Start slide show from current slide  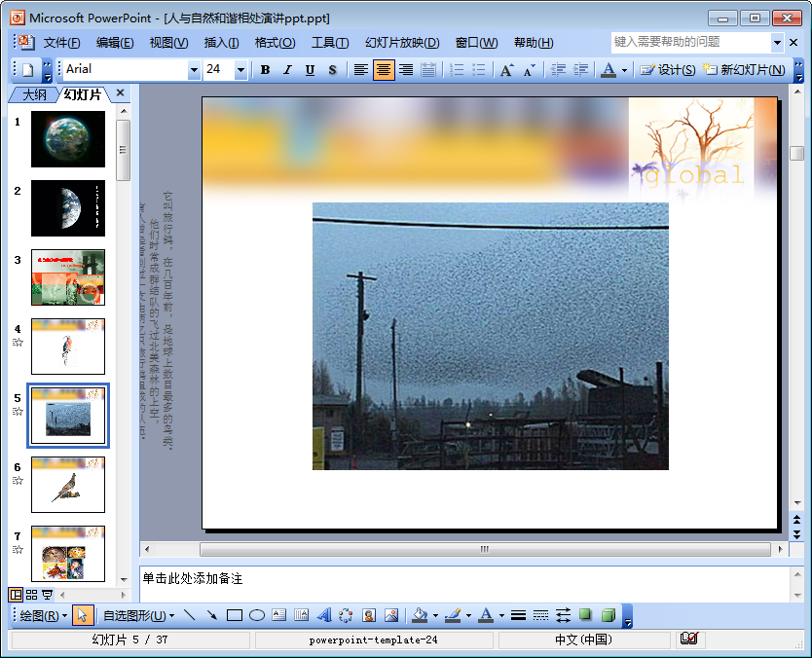(47, 595)
